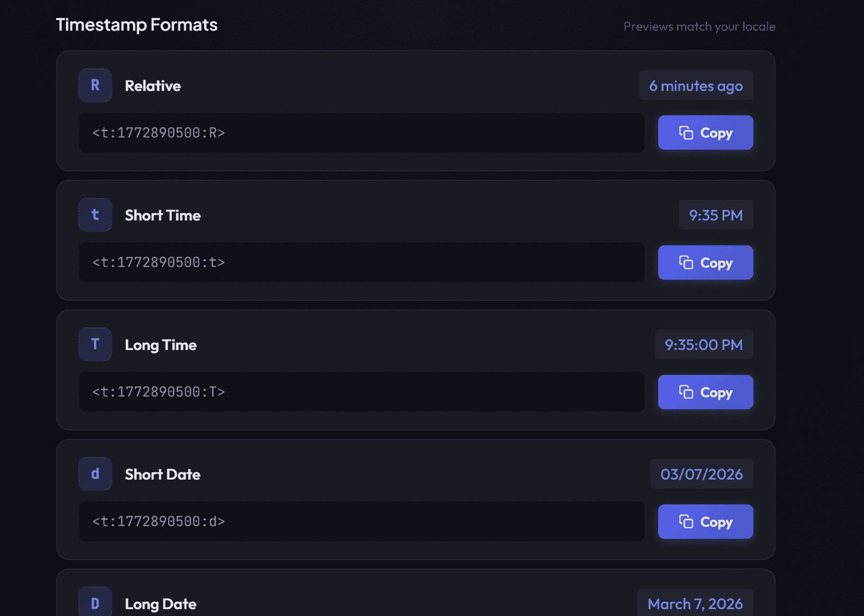The image size is (864, 616).
Task: Select the Long Time code input field
Action: (361, 392)
